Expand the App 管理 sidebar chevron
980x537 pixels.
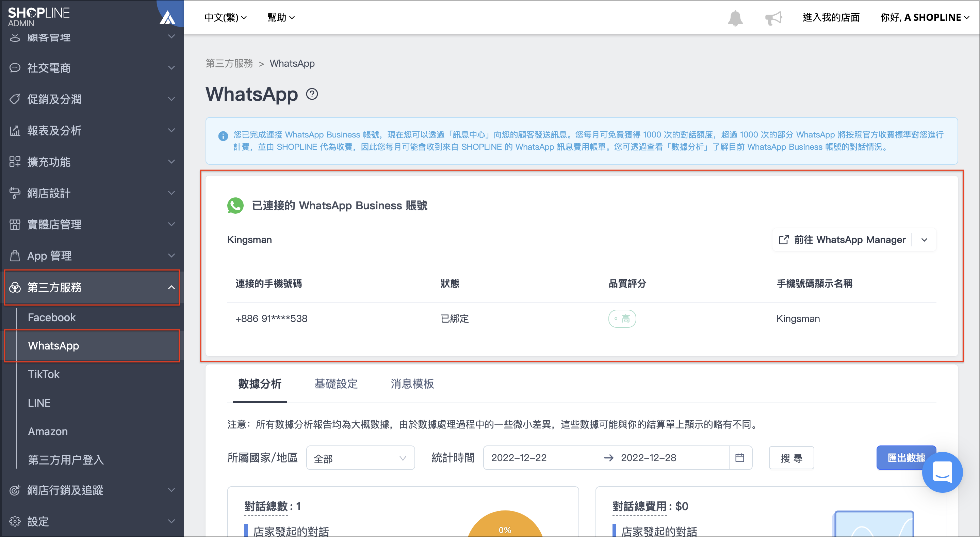coord(171,255)
